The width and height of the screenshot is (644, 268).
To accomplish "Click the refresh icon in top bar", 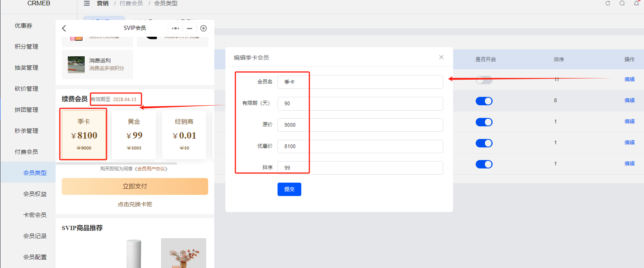I will 608,3.
